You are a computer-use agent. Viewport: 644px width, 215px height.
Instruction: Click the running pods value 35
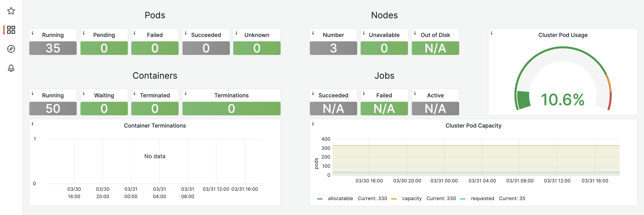pyautogui.click(x=53, y=48)
